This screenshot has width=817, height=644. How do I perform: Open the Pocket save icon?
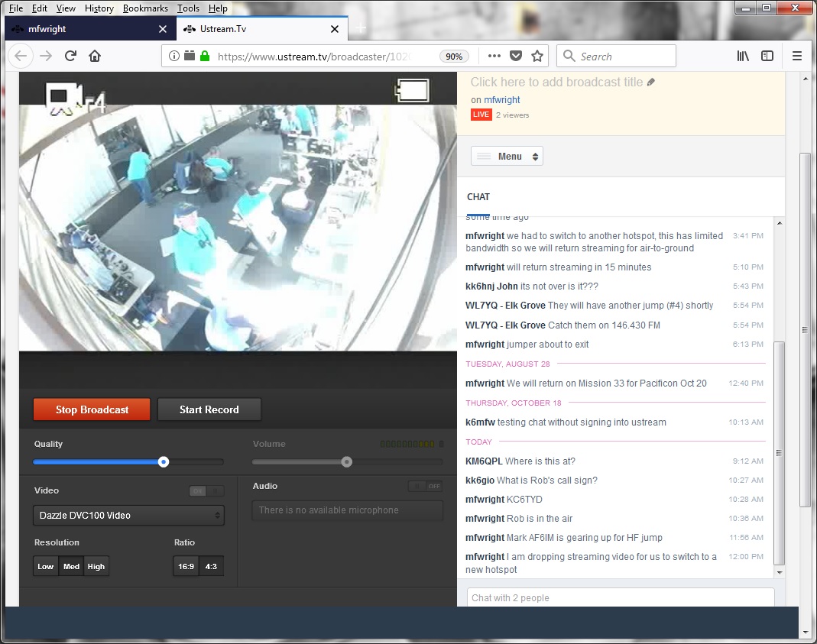pos(516,56)
